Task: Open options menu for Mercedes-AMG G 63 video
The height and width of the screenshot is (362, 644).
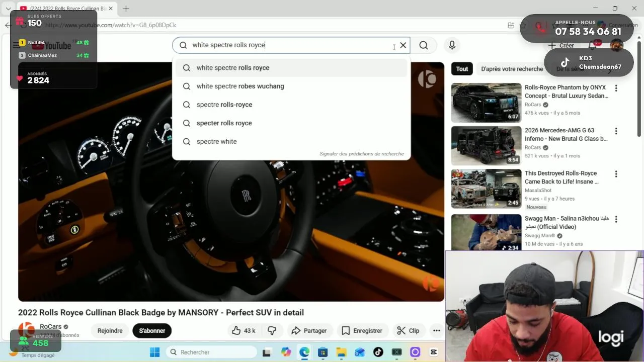Action: [x=616, y=131]
